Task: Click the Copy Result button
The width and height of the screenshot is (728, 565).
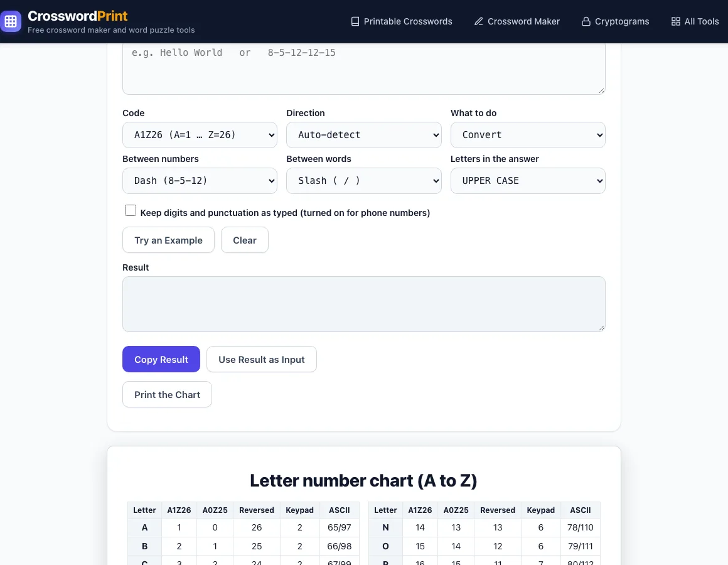Action: click(x=161, y=359)
